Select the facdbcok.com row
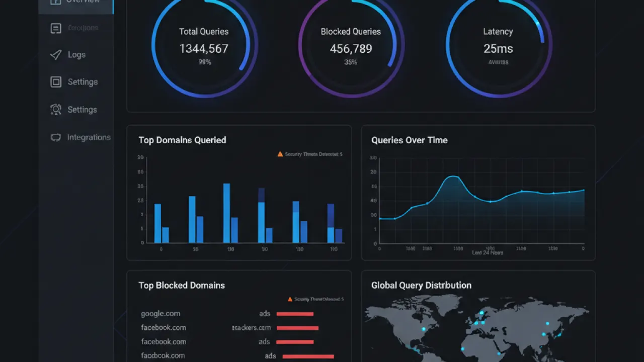 click(x=163, y=355)
